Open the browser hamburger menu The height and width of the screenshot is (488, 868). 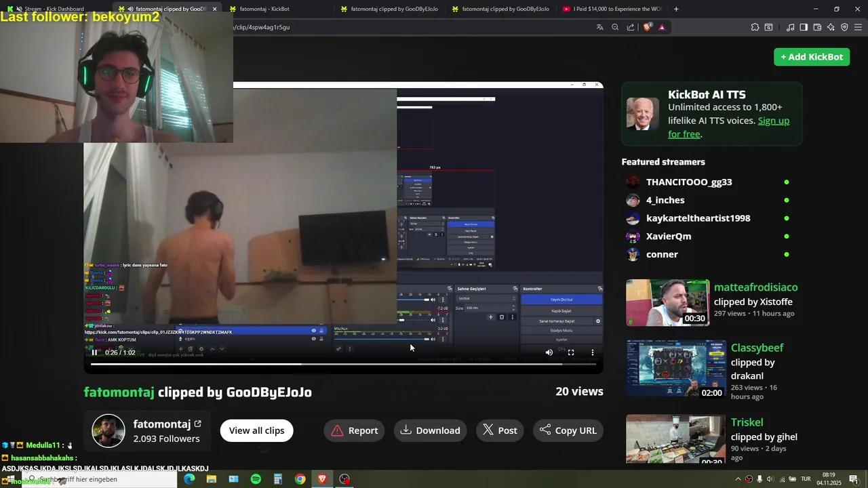point(858,27)
